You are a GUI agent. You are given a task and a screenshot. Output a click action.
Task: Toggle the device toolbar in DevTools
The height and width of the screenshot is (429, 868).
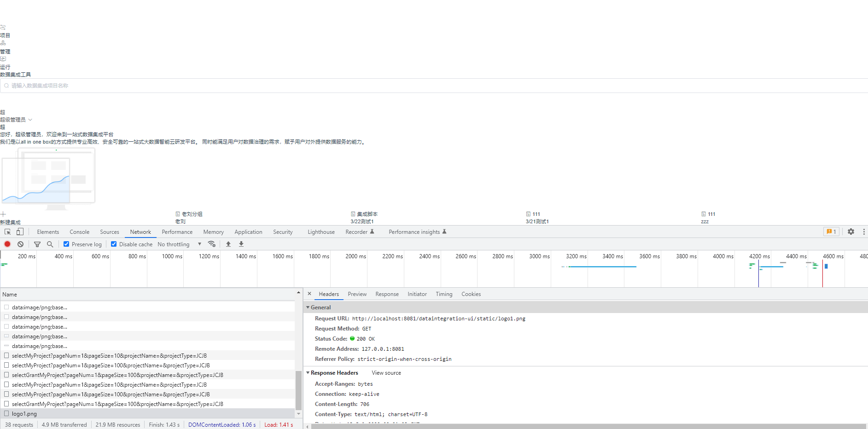19,232
